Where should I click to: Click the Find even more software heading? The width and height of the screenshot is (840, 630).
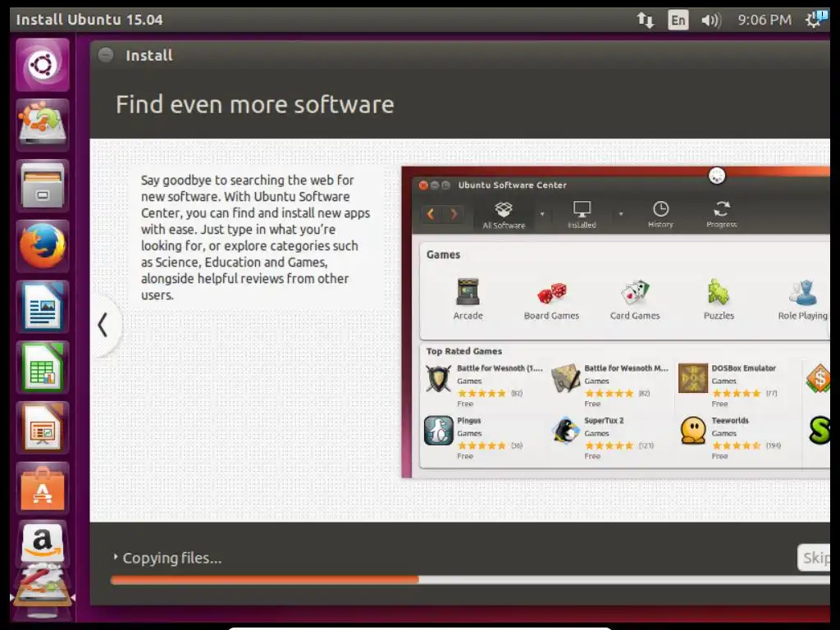pyautogui.click(x=255, y=104)
